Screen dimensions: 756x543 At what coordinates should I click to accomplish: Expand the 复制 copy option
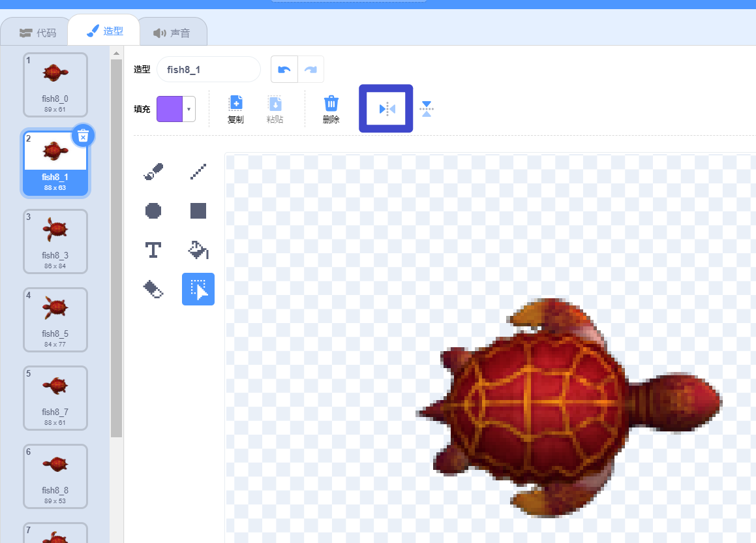pyautogui.click(x=235, y=108)
